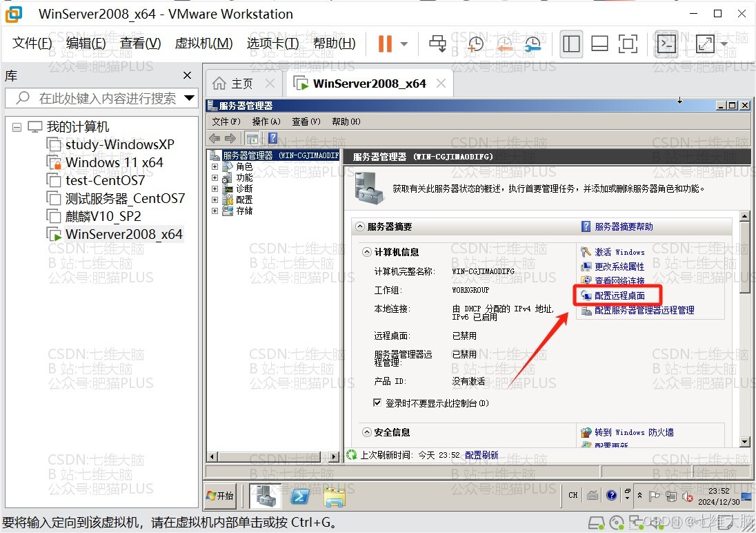Click the VMware pause virtual machine icon

tap(385, 44)
